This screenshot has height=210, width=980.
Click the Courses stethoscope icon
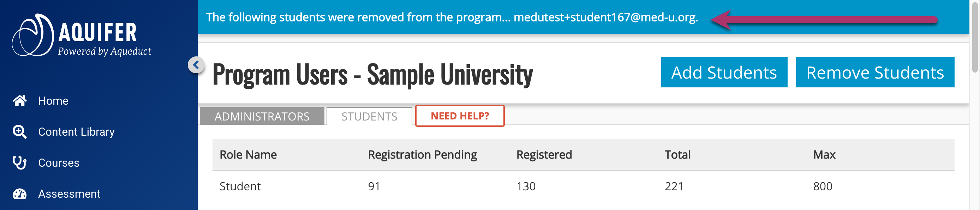(x=20, y=163)
